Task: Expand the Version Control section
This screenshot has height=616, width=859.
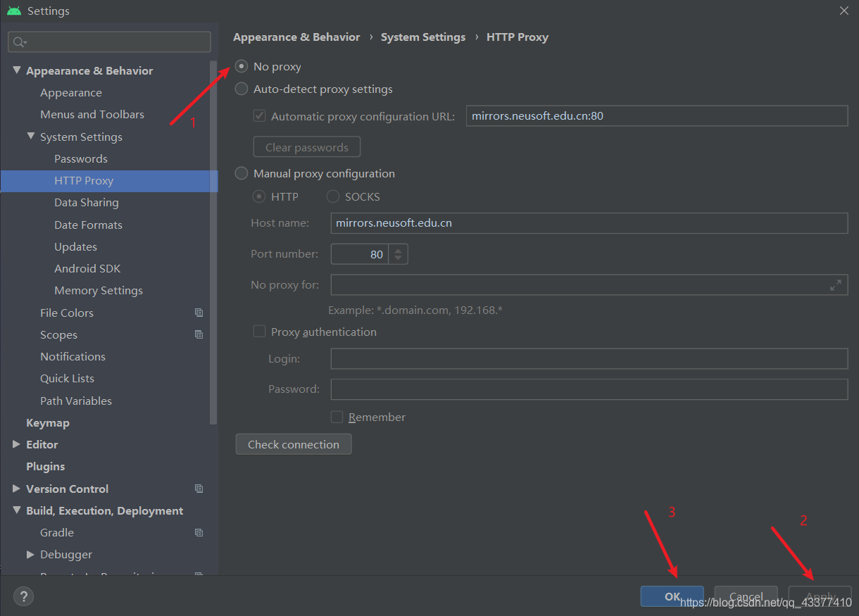Action: (17, 489)
